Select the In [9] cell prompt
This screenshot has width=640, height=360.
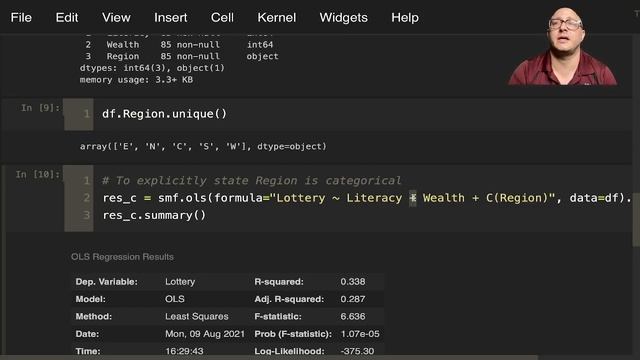40,108
